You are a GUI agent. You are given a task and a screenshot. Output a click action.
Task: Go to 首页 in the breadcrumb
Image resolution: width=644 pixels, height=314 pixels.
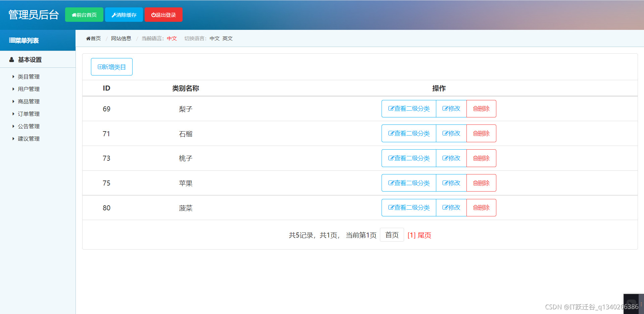pyautogui.click(x=93, y=39)
